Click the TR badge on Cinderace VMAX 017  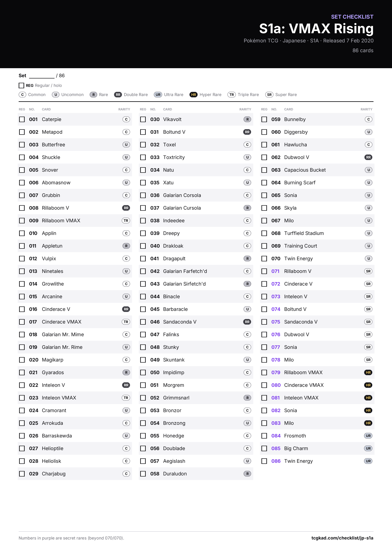coord(126,322)
